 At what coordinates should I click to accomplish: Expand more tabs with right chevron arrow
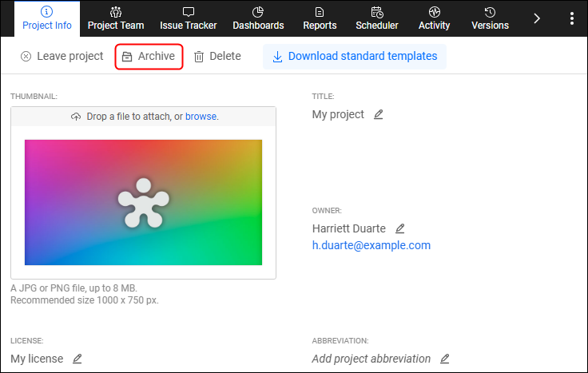pyautogui.click(x=537, y=18)
